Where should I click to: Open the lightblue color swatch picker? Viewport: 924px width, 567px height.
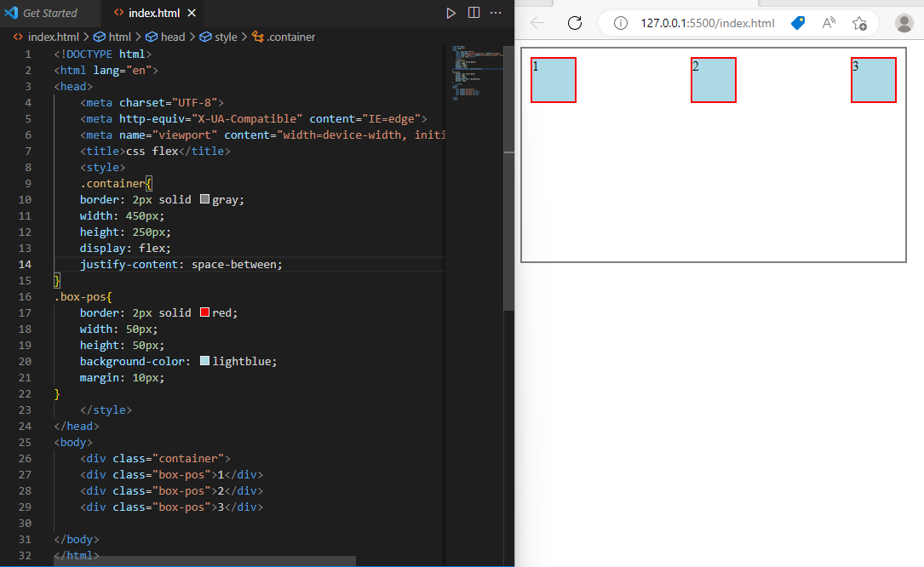click(204, 361)
